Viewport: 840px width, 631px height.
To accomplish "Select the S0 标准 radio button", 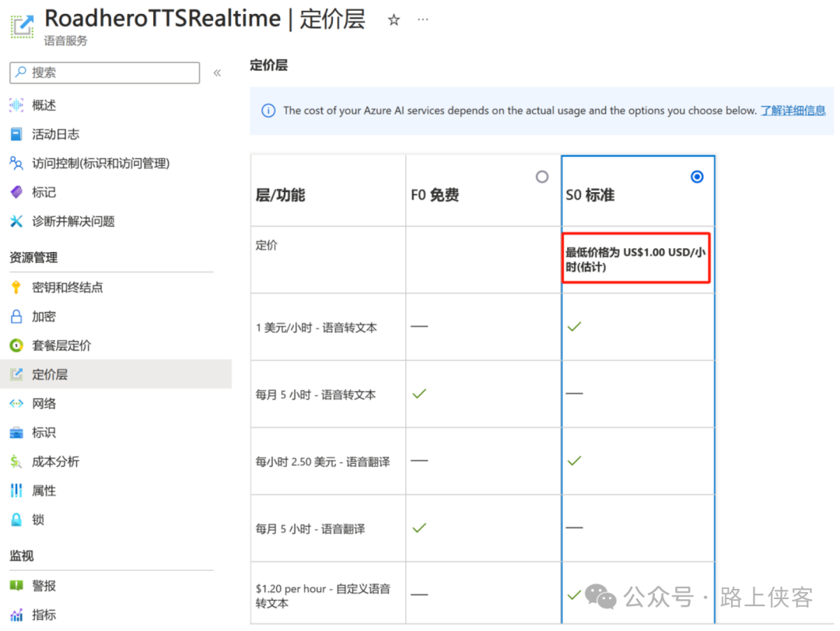I will tap(697, 177).
